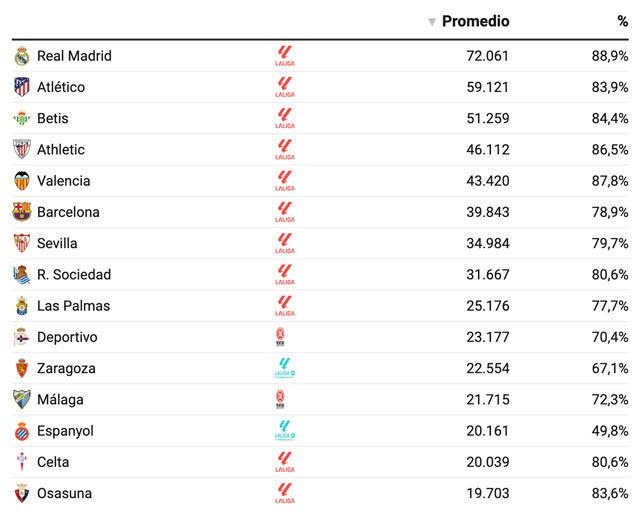Screen dimensions: 640x512
Task: Click the Sevilla LaLiga logo icon
Action: [285, 243]
